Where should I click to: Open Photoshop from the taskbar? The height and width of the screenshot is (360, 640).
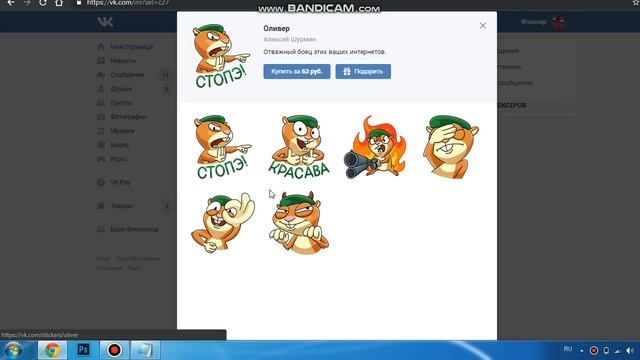[x=83, y=350]
